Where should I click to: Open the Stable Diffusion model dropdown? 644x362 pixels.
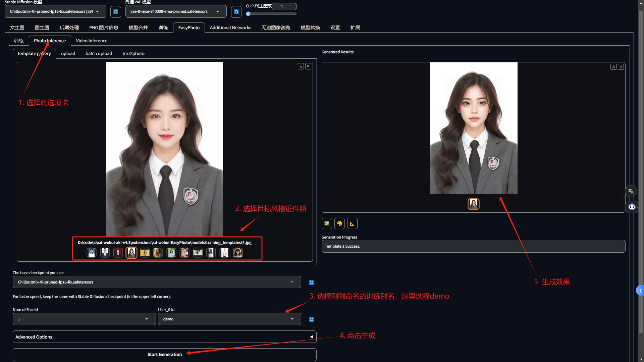pyautogui.click(x=55, y=11)
